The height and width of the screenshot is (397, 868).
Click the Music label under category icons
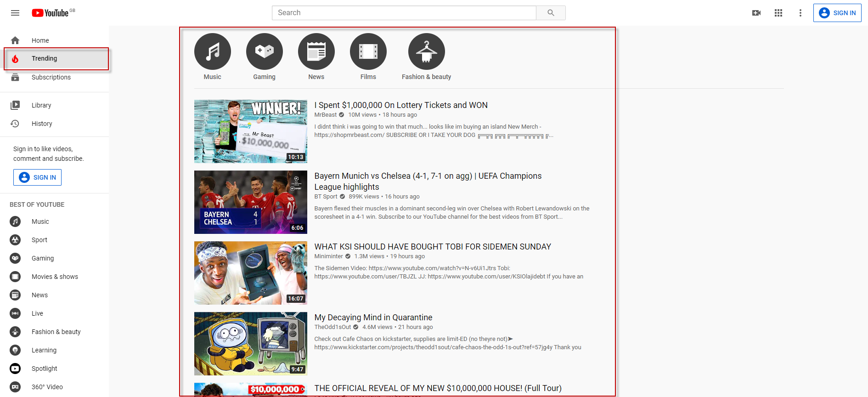pos(213,77)
